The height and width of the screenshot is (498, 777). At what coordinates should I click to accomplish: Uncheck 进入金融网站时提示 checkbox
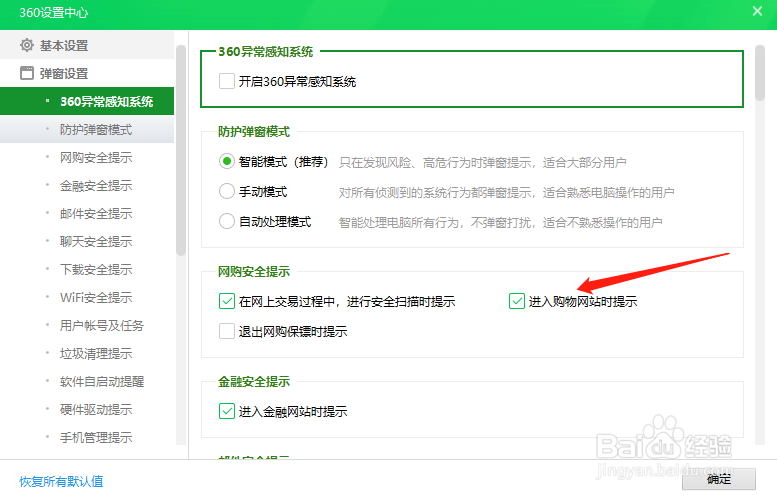pos(227,411)
